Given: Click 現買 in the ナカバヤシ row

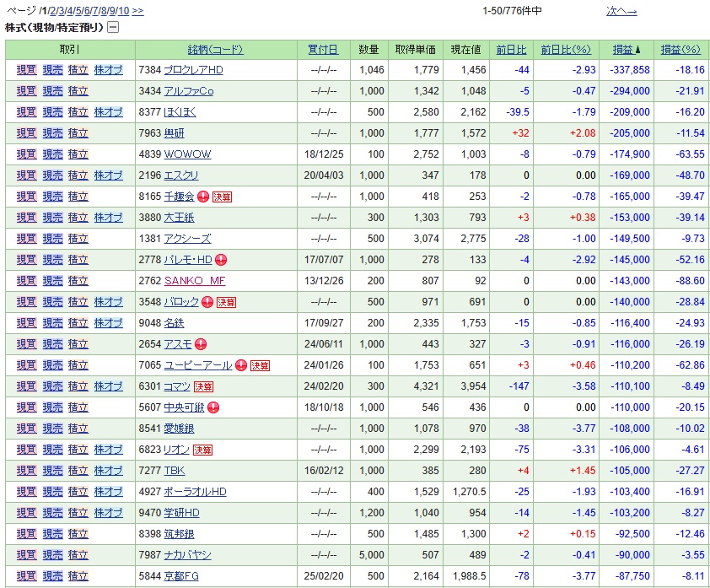Looking at the screenshot, I should click(26, 555).
